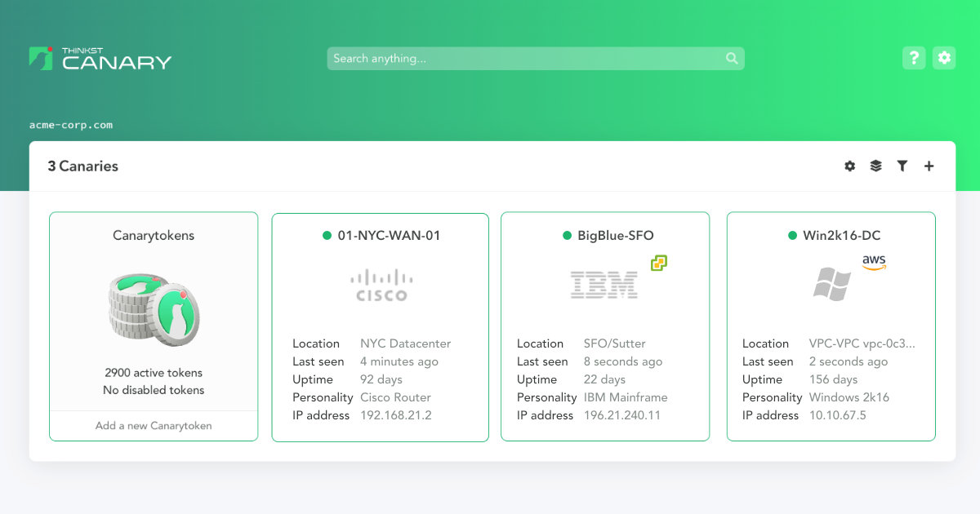
Task: Focus the Search anything field
Action: 527,59
